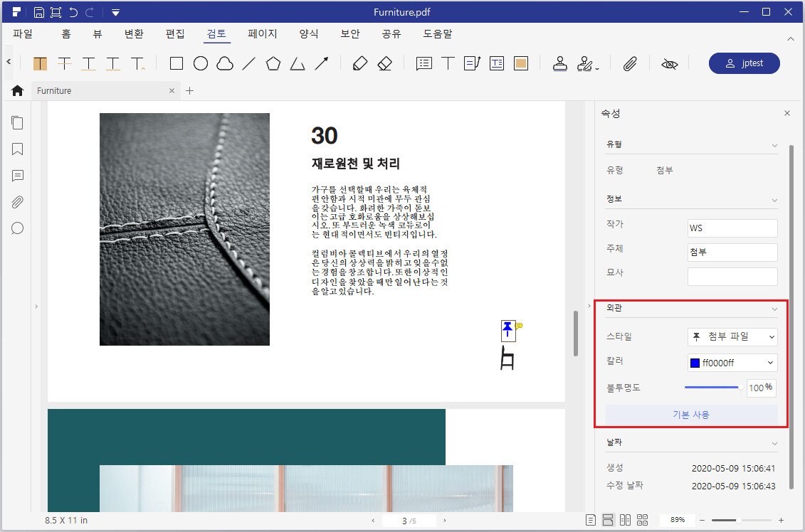Select the Rectangle shape tool

pyautogui.click(x=176, y=63)
